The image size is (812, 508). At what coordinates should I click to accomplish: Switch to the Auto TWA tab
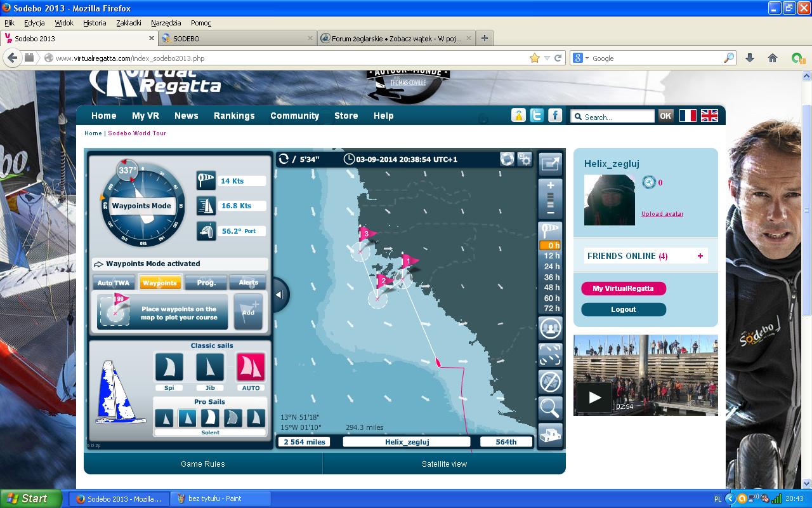click(114, 283)
